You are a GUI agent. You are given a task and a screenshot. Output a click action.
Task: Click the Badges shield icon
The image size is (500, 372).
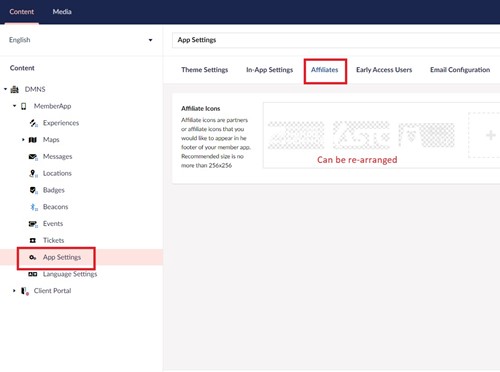pos(33,190)
